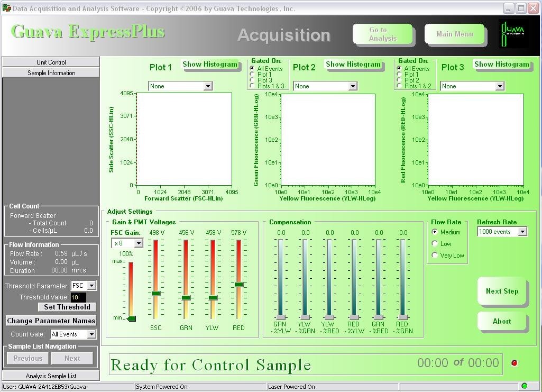Select Plot 1 gate for Plot 3
The image size is (542, 392).
click(399, 74)
